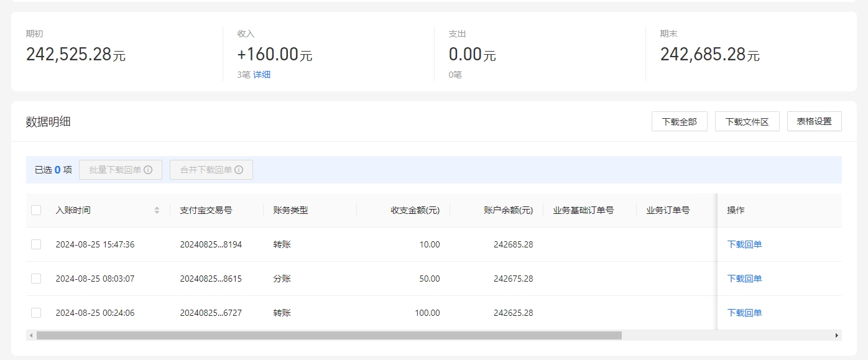Click the 收支金额(元) column header
The width and height of the screenshot is (868, 360).
(x=415, y=210)
